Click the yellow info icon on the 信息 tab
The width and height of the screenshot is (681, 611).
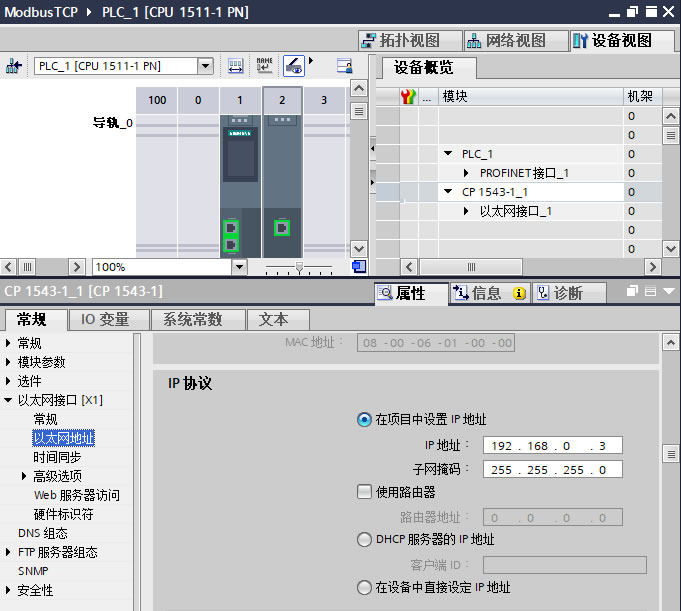[x=519, y=294]
